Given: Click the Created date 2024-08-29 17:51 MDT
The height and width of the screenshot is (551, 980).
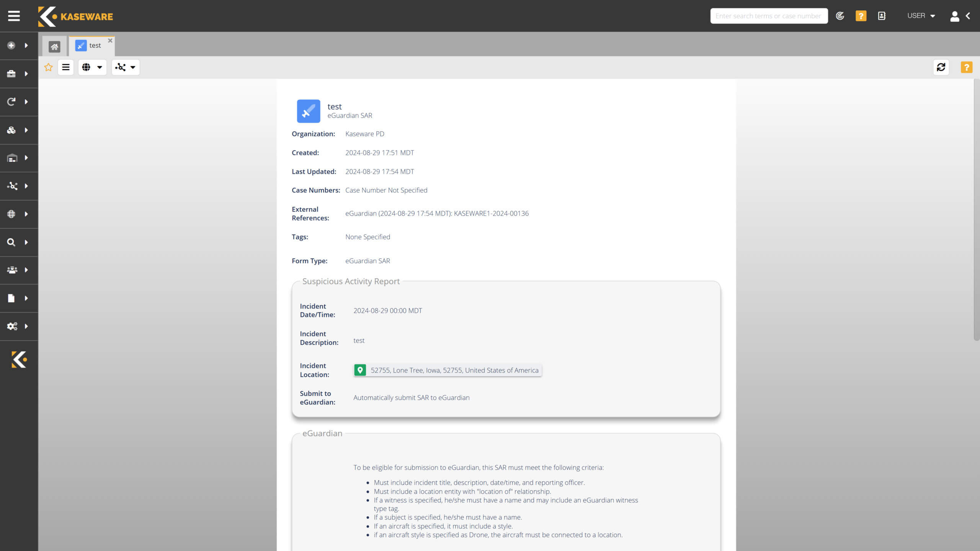Looking at the screenshot, I should (x=379, y=153).
